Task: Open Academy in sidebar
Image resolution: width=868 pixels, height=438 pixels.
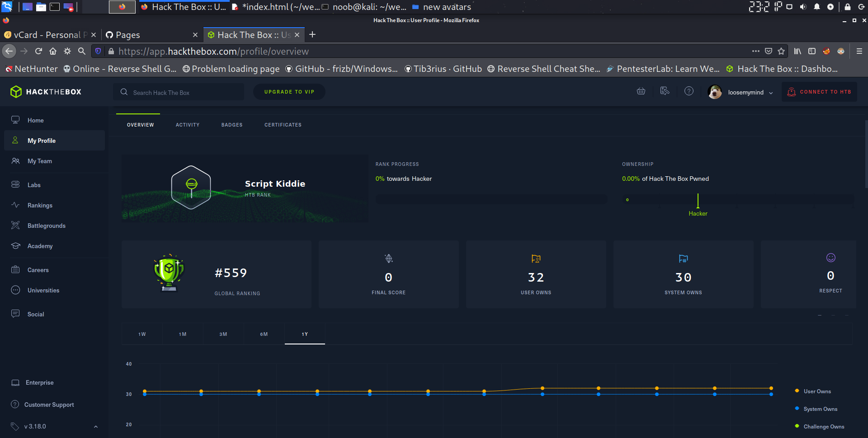Action: 54,246
